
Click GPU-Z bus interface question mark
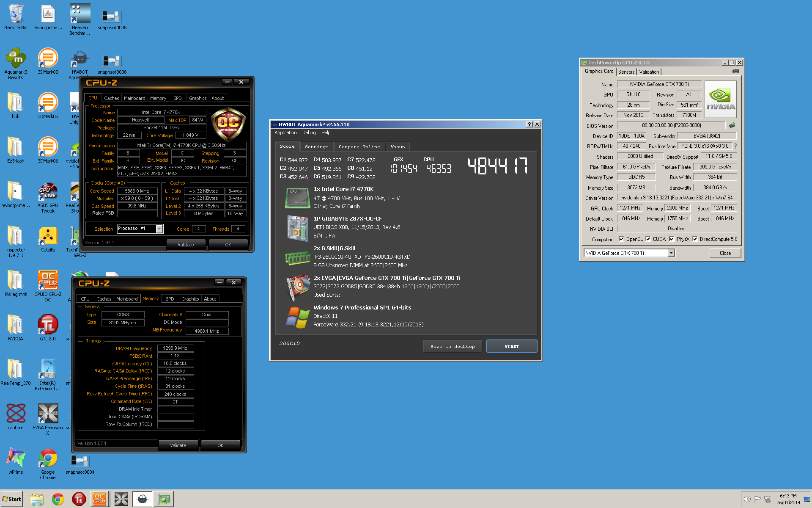click(x=735, y=146)
